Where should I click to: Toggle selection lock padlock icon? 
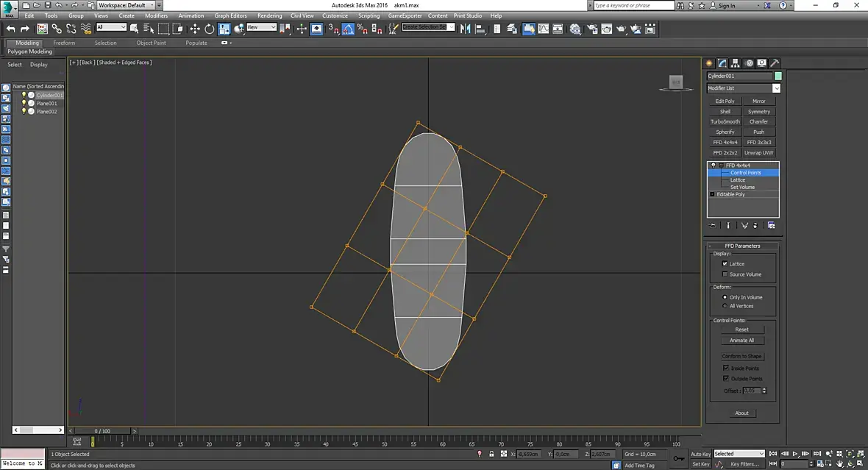coord(491,455)
